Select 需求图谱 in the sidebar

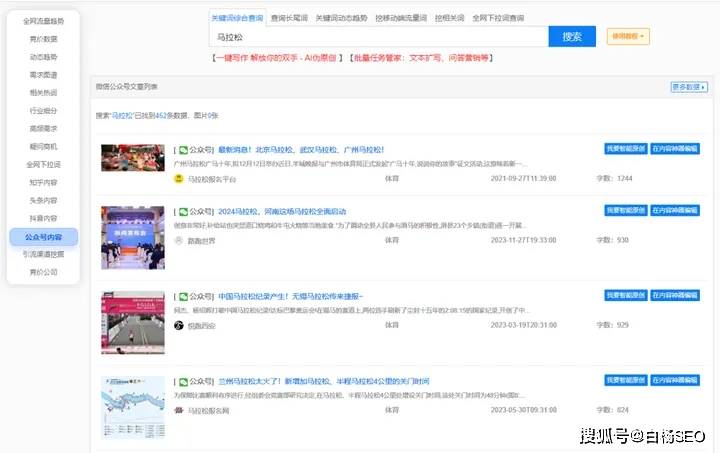pos(44,75)
